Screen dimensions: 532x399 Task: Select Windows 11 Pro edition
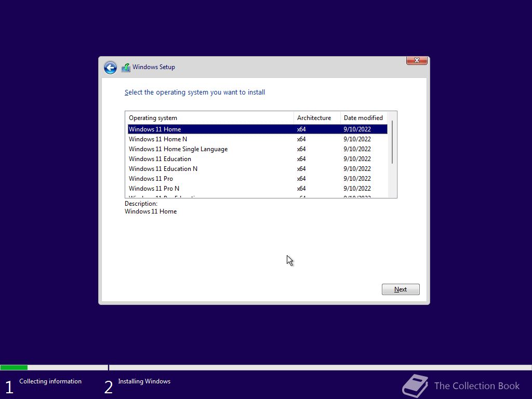point(258,179)
